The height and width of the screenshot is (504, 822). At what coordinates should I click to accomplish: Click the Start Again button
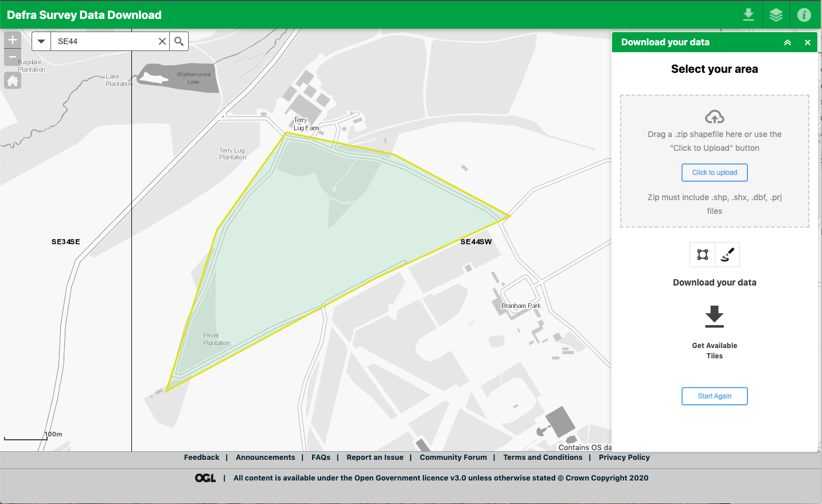pyautogui.click(x=715, y=396)
